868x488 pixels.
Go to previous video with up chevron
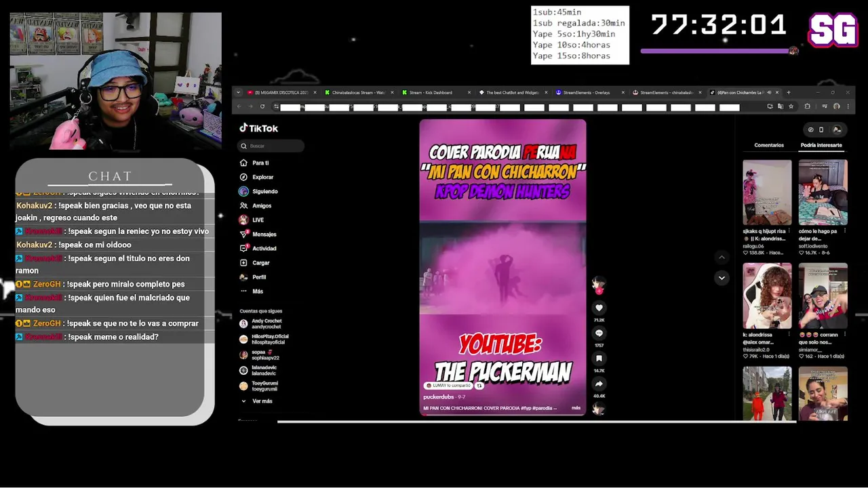(722, 257)
